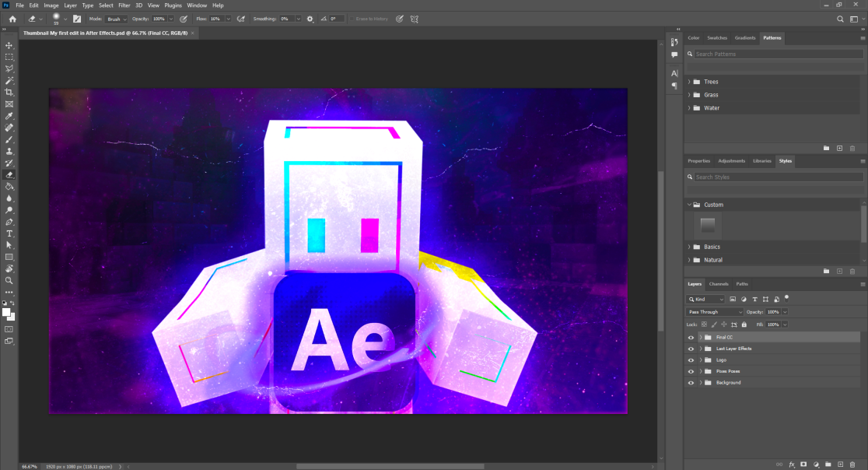Select the Crop tool
The width and height of the screenshot is (868, 470).
(x=9, y=92)
